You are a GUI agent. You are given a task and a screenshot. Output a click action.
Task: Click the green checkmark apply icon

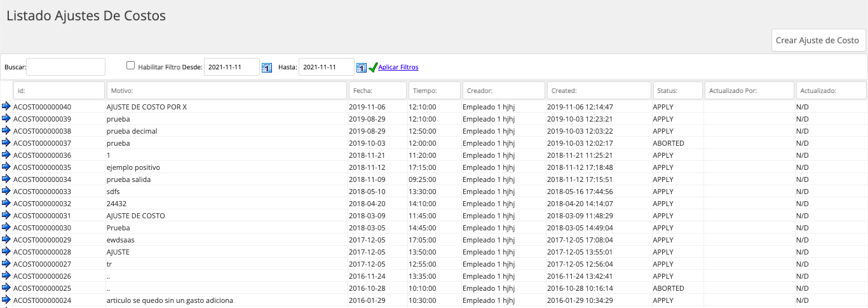[373, 67]
